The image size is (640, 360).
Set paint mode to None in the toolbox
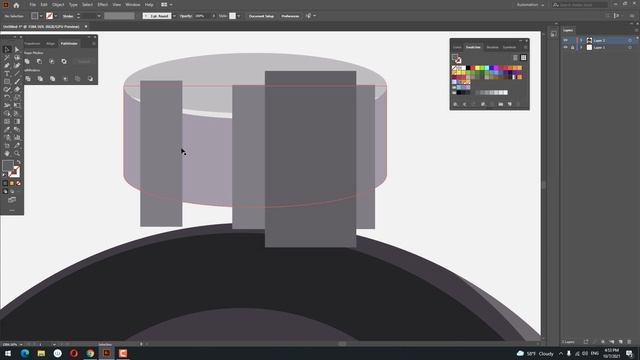(x=18, y=183)
